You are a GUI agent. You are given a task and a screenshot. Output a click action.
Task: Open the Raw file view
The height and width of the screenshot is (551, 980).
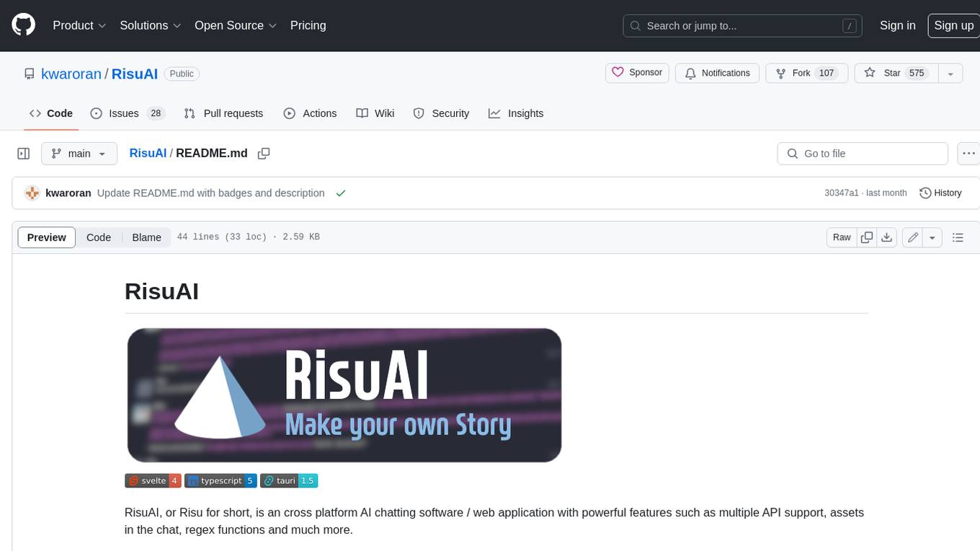click(842, 237)
